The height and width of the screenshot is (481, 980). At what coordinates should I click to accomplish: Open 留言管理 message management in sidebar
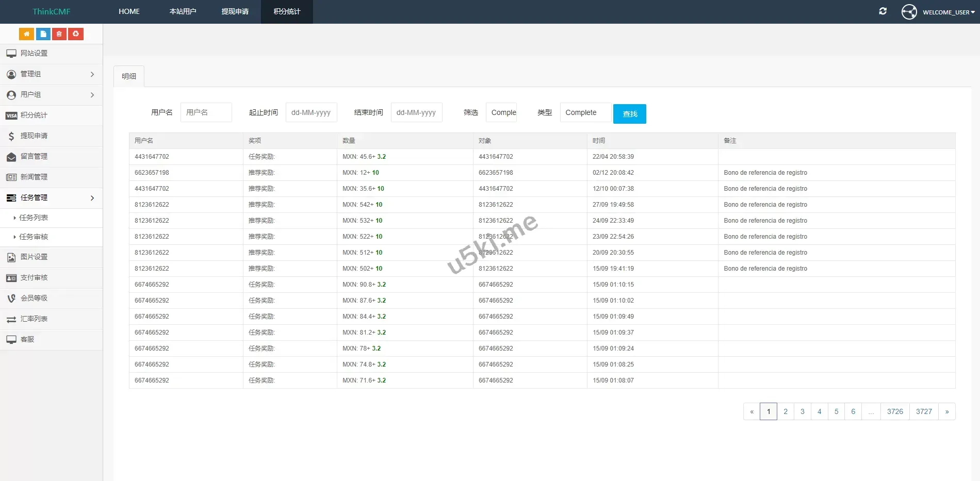pyautogui.click(x=34, y=157)
